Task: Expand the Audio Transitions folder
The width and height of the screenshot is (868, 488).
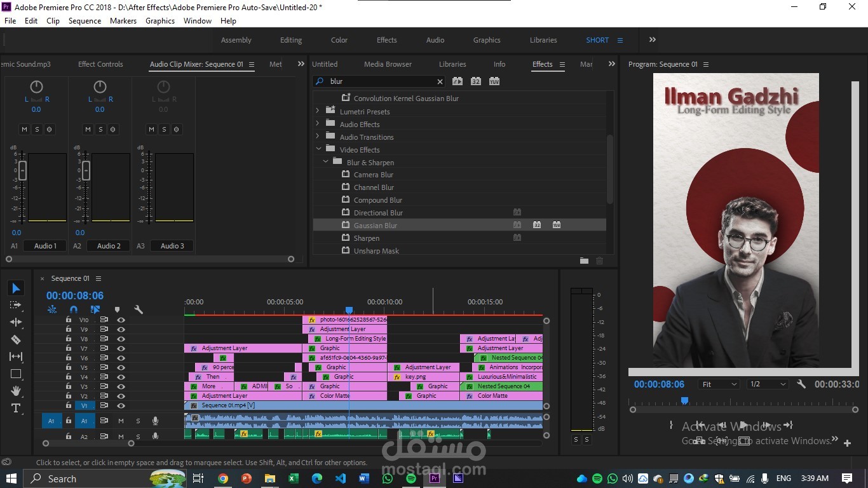Action: coord(318,137)
